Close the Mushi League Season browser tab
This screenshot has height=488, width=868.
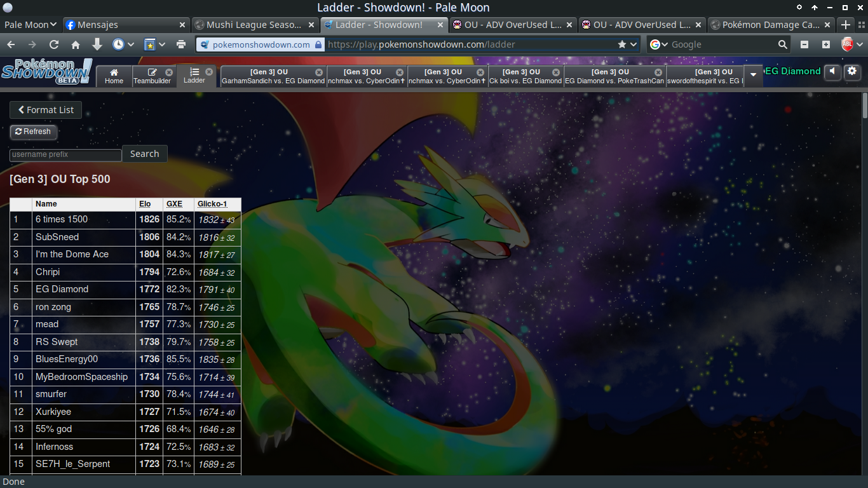[x=311, y=25]
